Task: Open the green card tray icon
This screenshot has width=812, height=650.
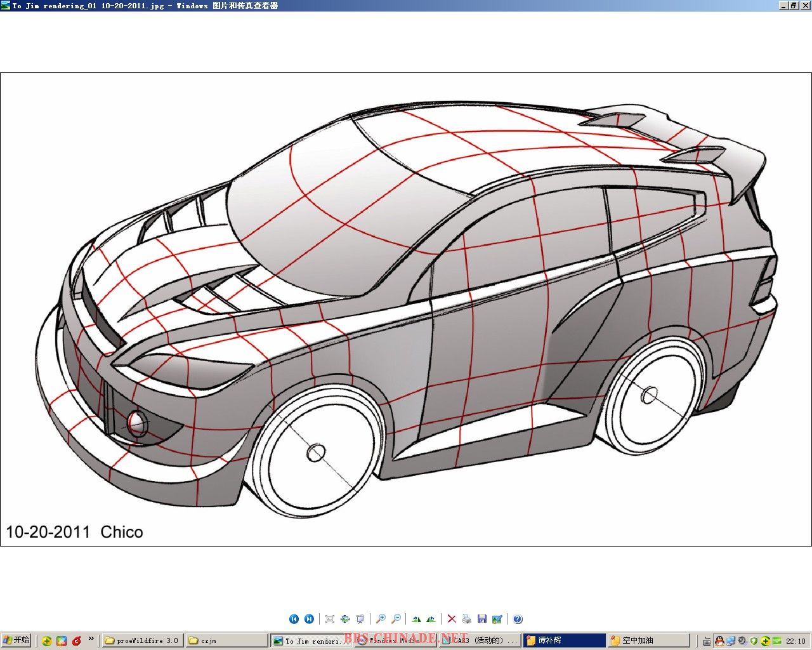Action: tap(776, 641)
